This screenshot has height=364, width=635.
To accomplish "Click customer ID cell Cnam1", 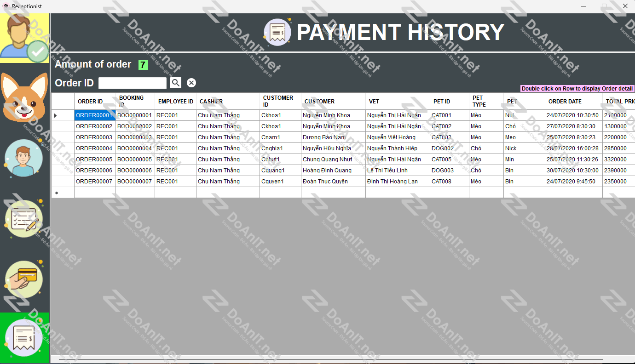I will [280, 137].
